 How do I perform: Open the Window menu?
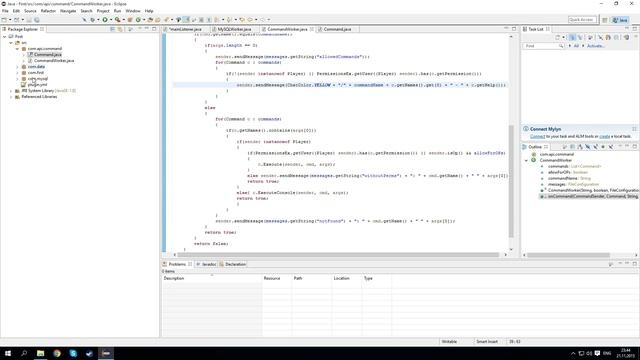[133, 11]
